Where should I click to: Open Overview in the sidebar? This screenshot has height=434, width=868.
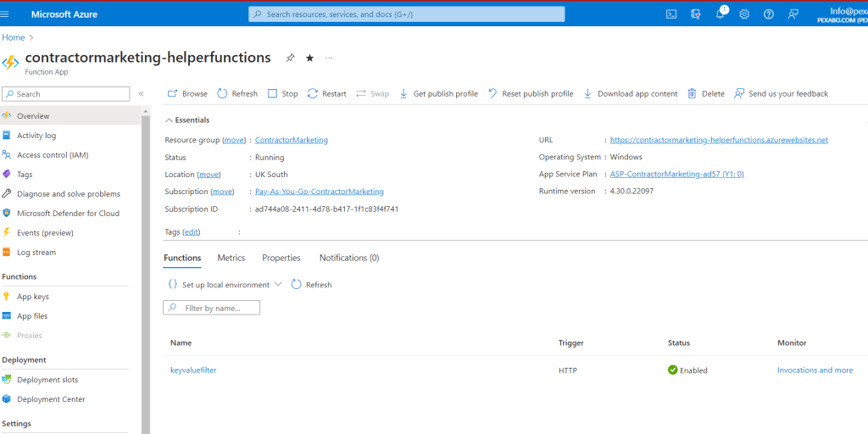tap(71, 116)
